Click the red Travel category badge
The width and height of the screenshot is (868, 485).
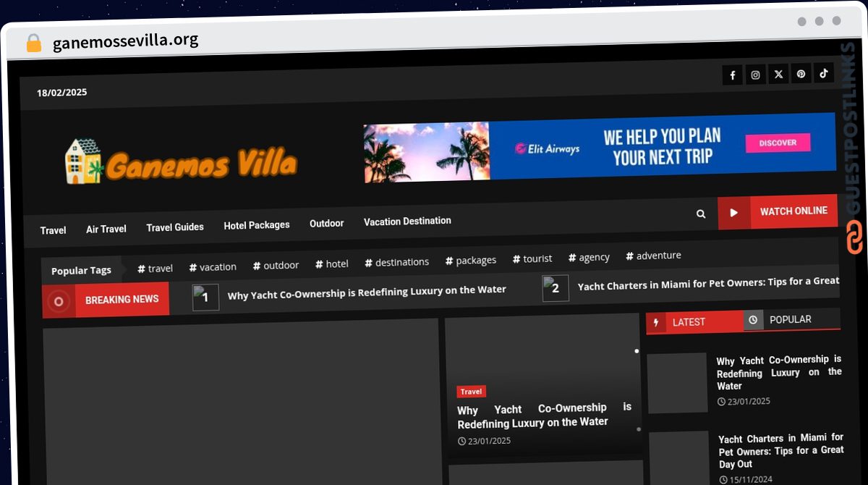[471, 392]
